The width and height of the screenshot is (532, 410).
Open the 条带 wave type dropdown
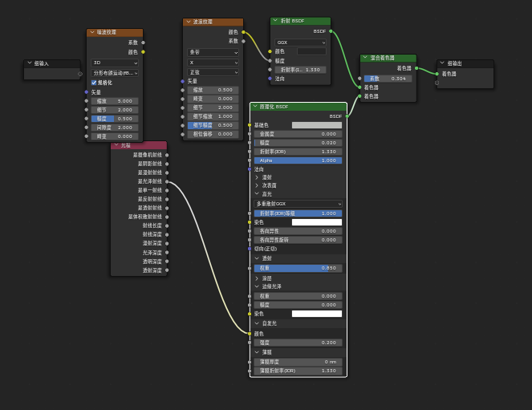click(213, 52)
